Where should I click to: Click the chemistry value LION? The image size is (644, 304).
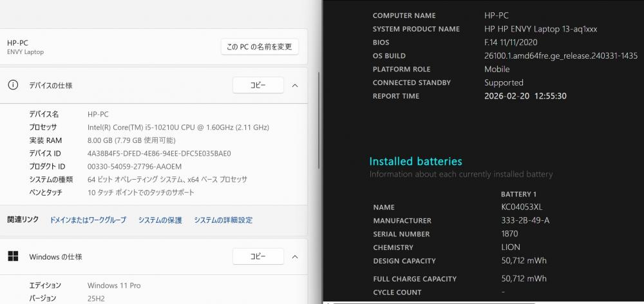point(511,247)
